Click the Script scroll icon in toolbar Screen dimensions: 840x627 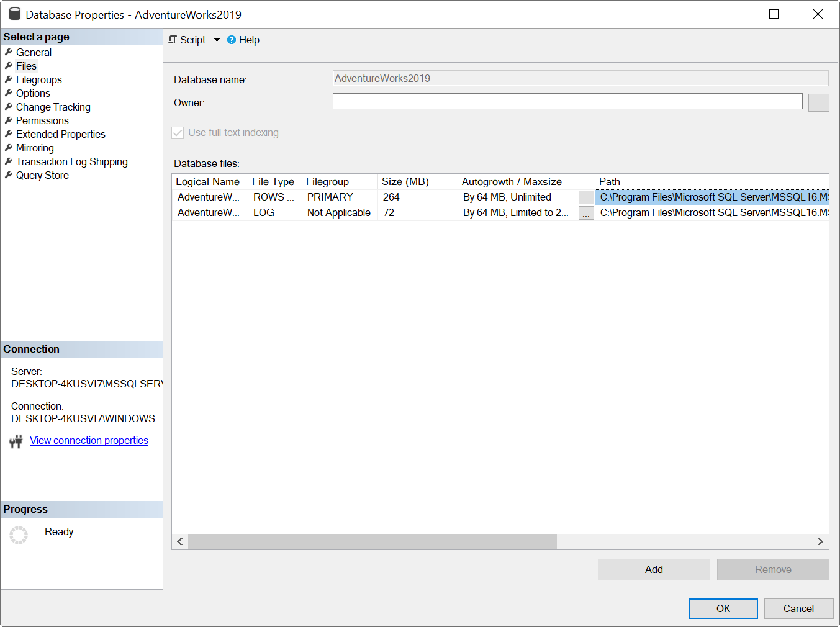[x=173, y=40]
